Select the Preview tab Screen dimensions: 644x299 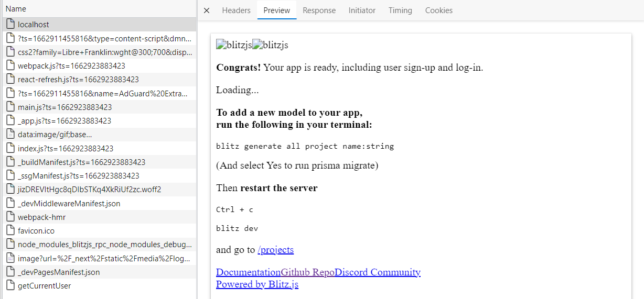pyautogui.click(x=277, y=10)
